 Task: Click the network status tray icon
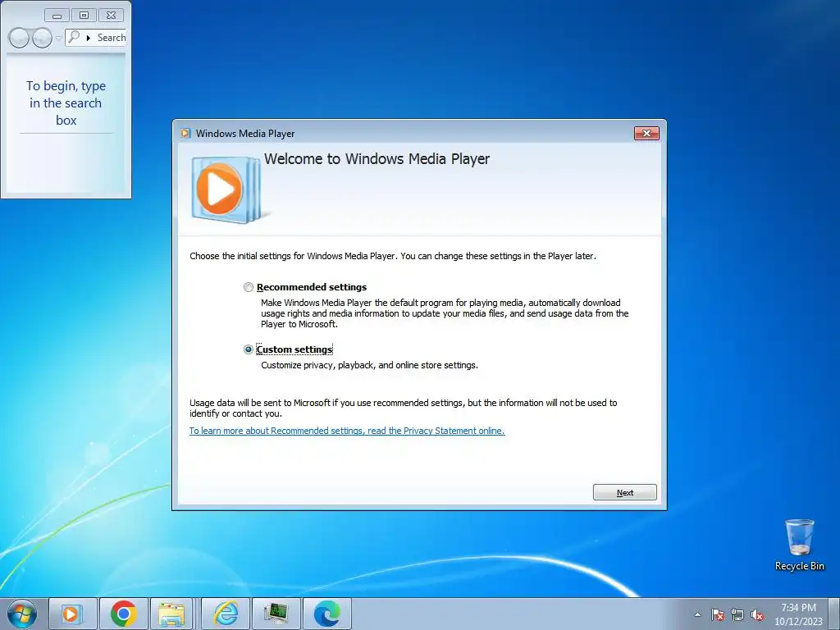coord(737,614)
